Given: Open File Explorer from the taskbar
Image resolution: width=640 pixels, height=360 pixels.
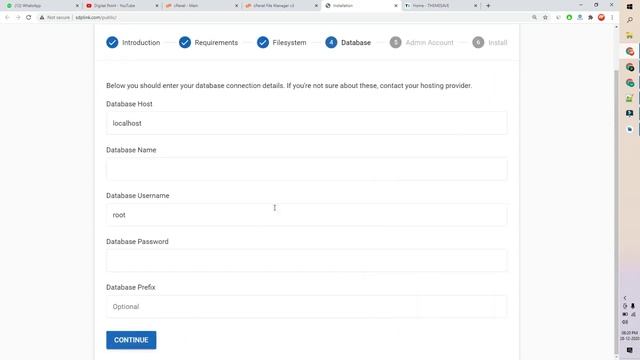Looking at the screenshot, I should pos(629,36).
